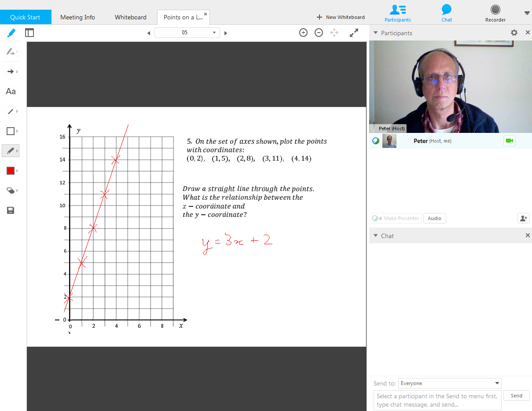Switch to the Meeting Info tab
The width and height of the screenshot is (532, 411).
77,17
